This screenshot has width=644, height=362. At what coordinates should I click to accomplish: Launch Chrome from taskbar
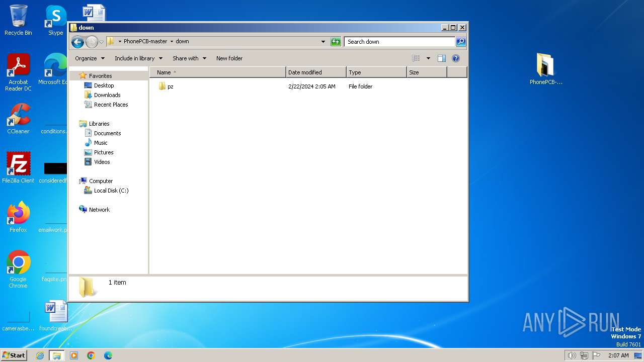coord(91,355)
